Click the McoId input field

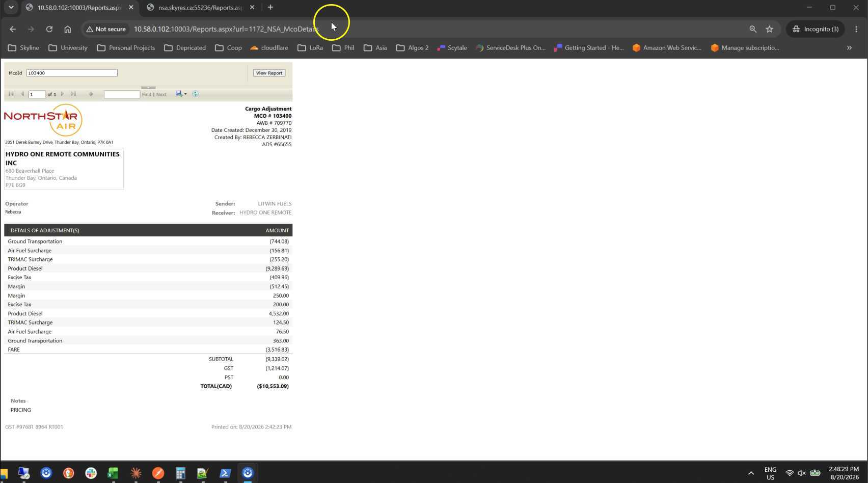72,73
